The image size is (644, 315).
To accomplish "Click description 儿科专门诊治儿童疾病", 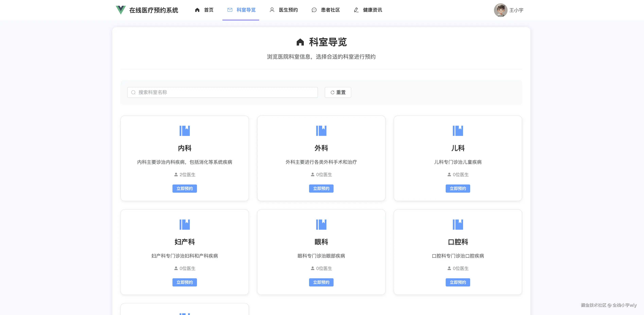I will point(458,162).
